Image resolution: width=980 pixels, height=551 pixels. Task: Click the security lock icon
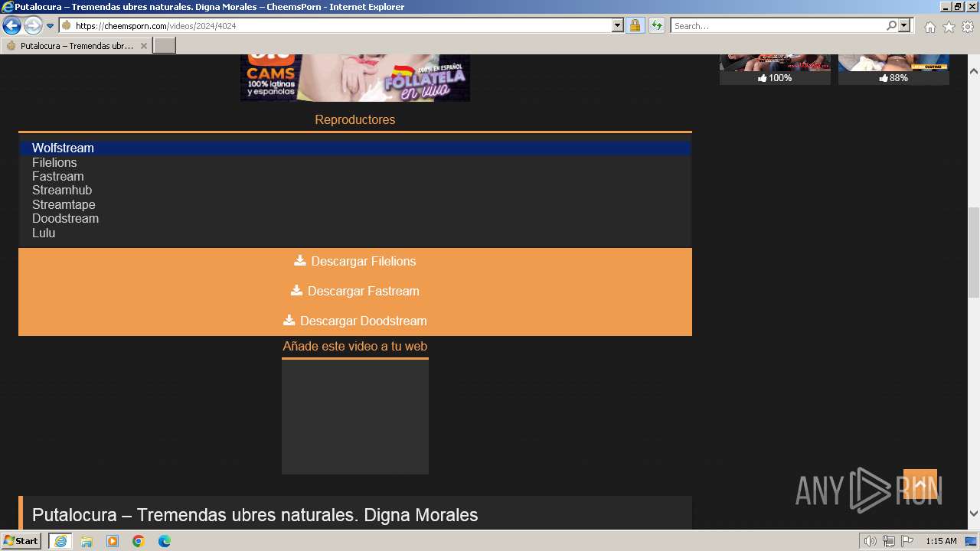[x=635, y=25]
